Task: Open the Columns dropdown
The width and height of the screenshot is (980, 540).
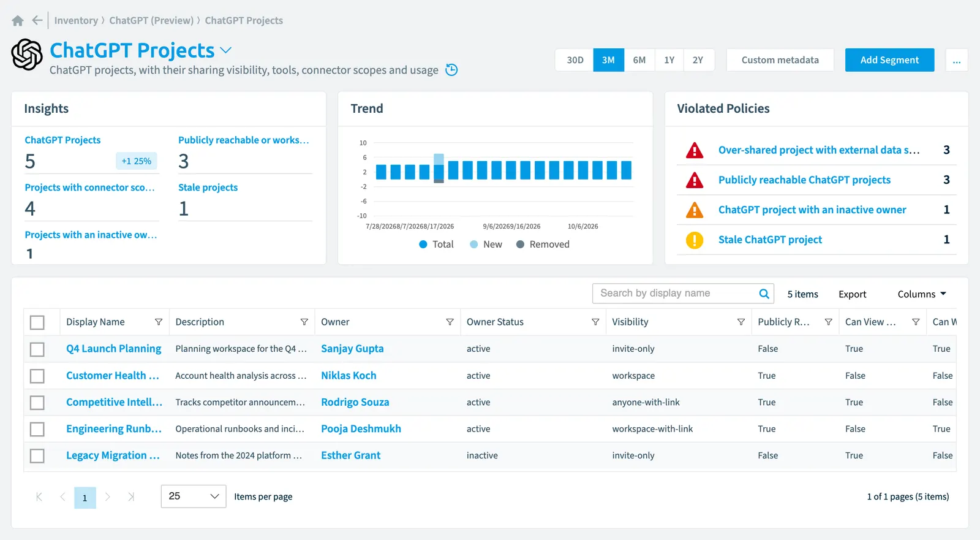Action: click(x=922, y=294)
